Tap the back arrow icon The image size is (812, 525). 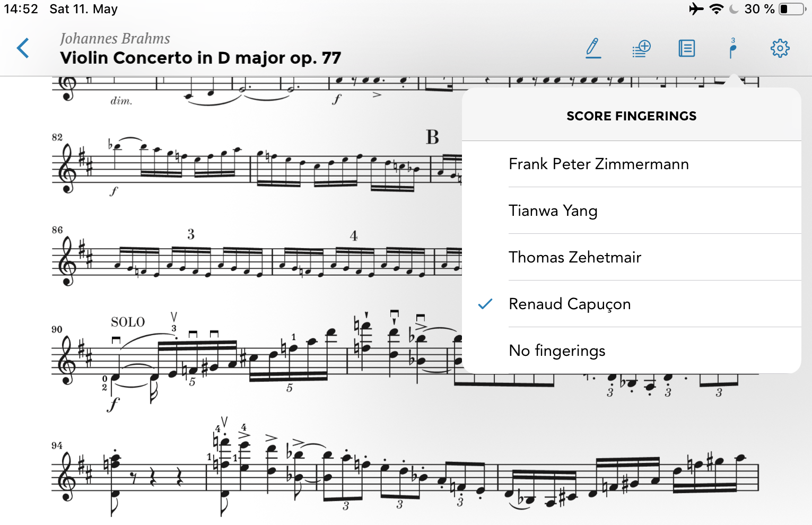click(x=23, y=48)
